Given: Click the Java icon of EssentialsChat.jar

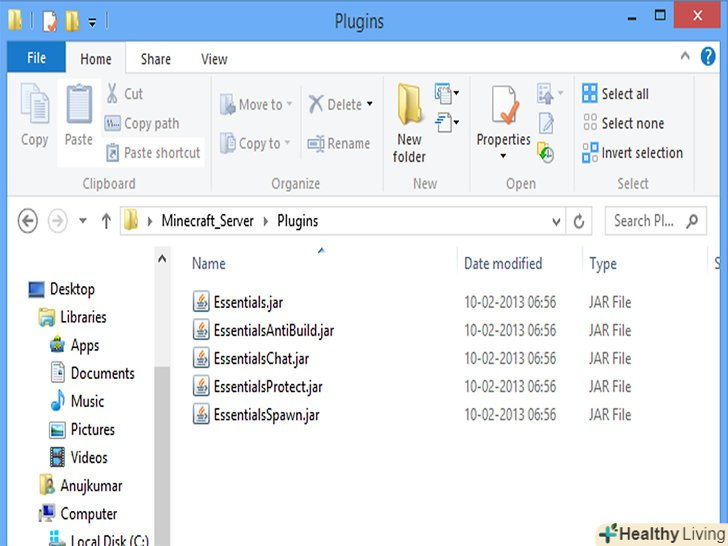Looking at the screenshot, I should 201,358.
